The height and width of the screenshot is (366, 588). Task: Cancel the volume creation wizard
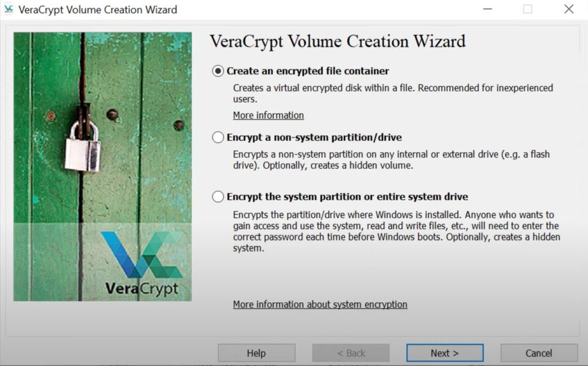tap(539, 353)
